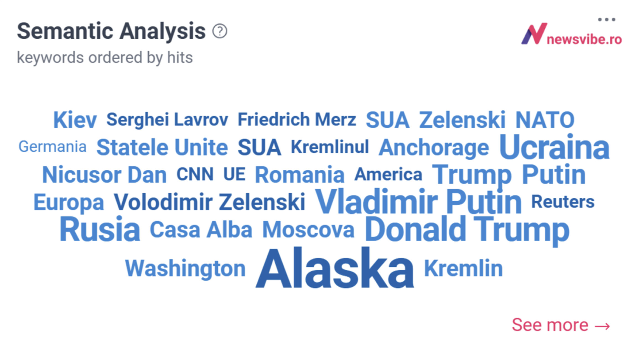The height and width of the screenshot is (350, 644).
Task: Select the Statele Unite keyword
Action: [x=162, y=147]
